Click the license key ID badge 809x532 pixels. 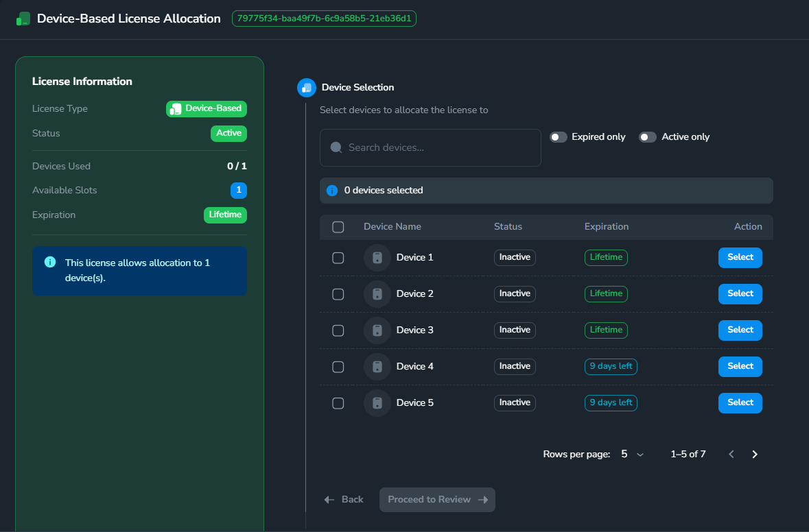pyautogui.click(x=324, y=19)
